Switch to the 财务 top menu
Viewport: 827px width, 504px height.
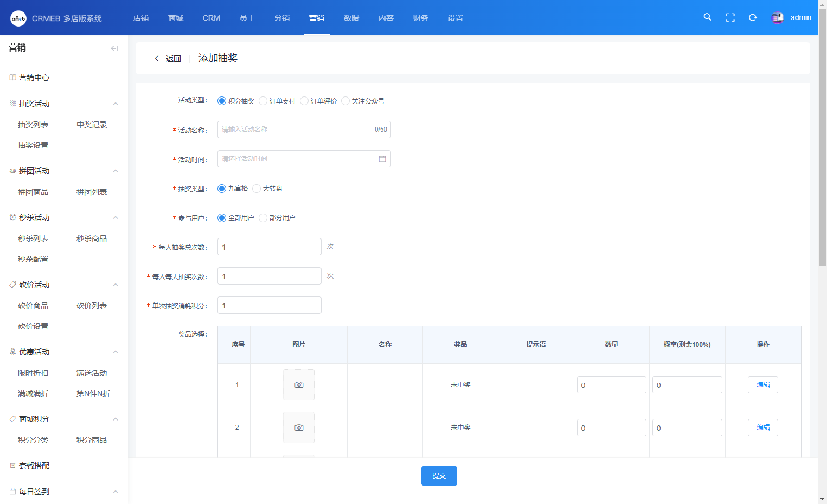pos(420,18)
